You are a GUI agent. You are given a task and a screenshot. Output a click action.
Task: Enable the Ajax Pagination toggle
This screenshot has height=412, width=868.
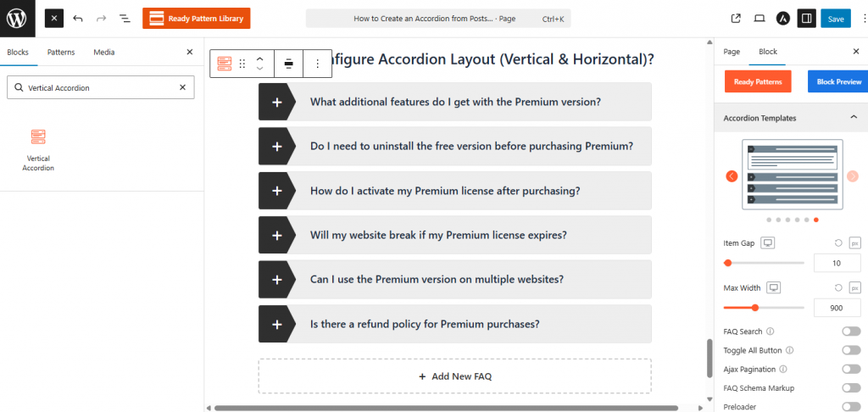coord(851,369)
